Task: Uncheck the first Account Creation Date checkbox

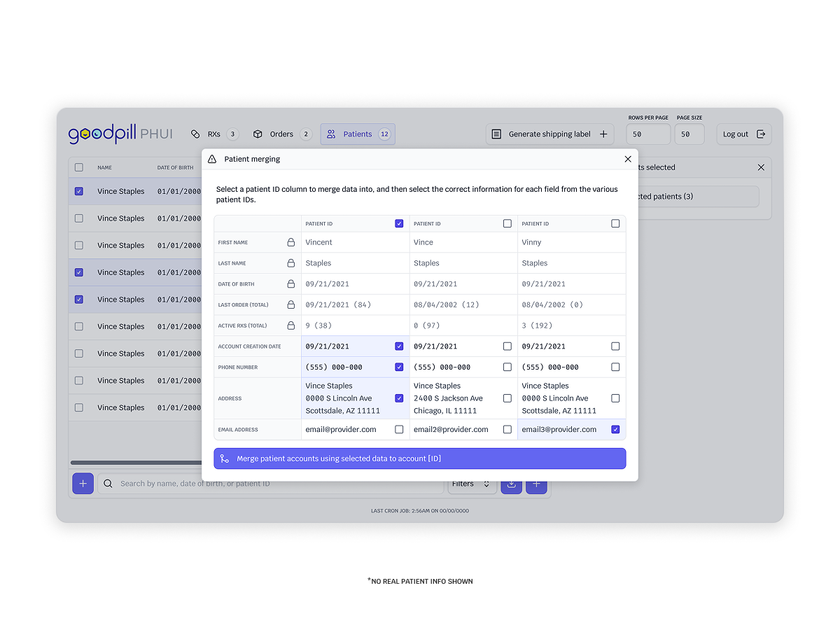Action: [x=399, y=346]
